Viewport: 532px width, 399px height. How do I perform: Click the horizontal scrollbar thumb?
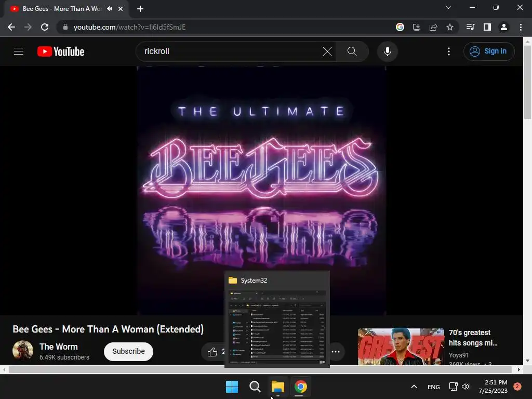pyautogui.click(x=260, y=369)
